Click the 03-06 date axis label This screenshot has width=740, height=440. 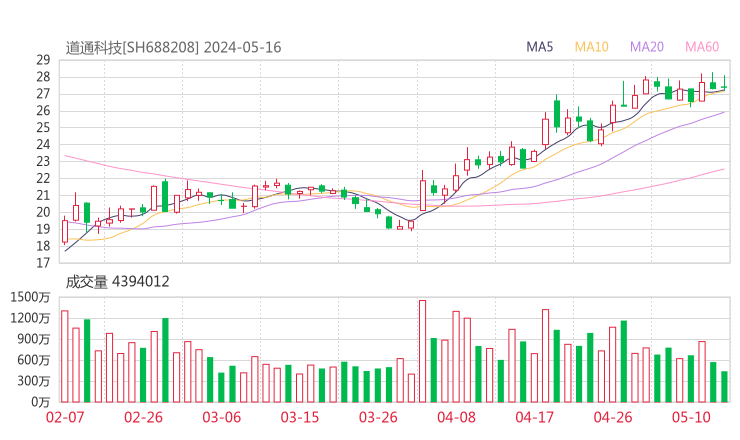[221, 417]
